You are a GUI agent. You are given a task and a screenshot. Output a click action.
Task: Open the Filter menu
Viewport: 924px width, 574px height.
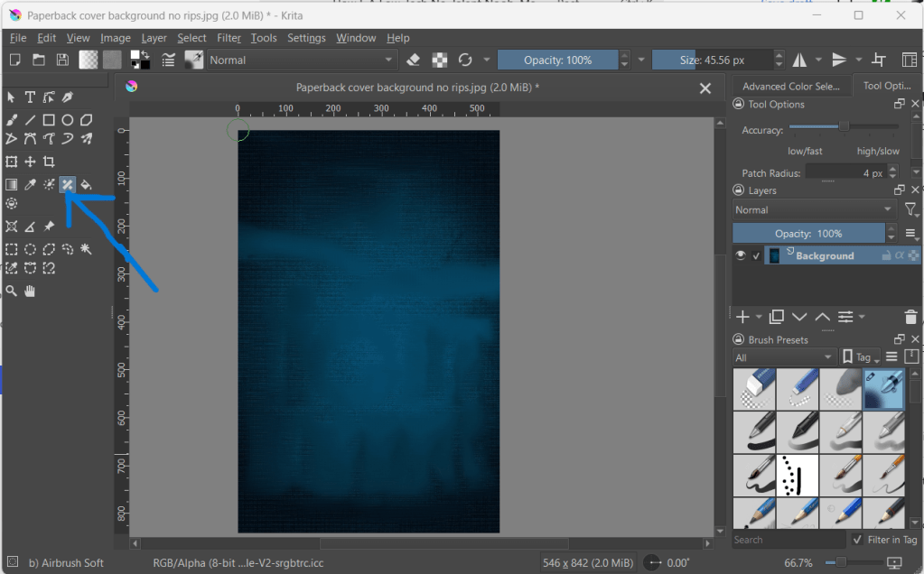[229, 38]
